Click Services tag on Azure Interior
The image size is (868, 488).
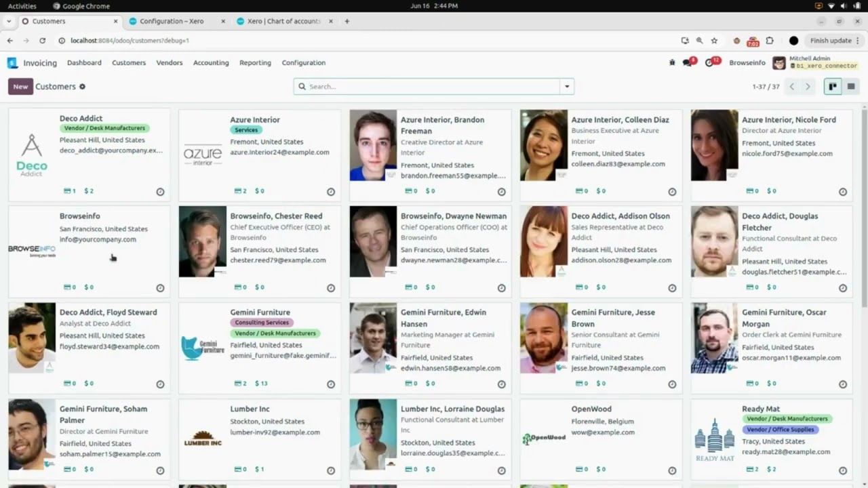point(246,130)
